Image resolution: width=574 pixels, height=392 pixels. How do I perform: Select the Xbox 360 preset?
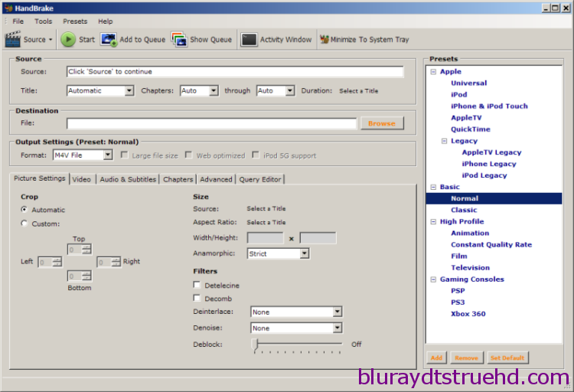pyautogui.click(x=468, y=314)
